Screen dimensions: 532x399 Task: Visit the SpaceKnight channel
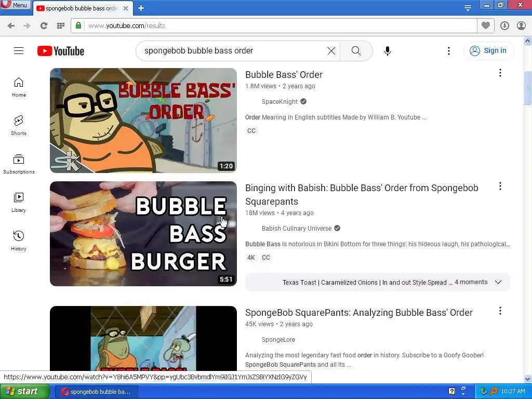280,101
